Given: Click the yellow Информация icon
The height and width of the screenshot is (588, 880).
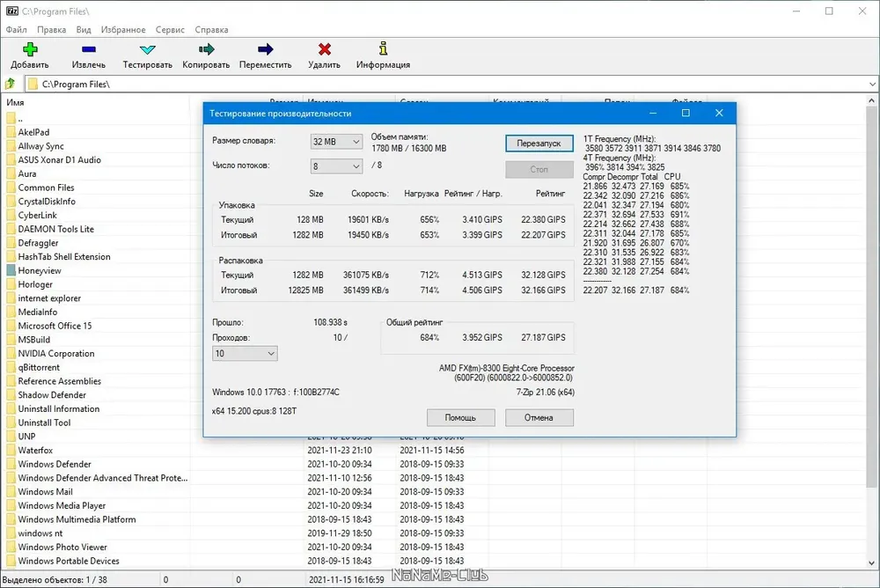Looking at the screenshot, I should pyautogui.click(x=383, y=49).
